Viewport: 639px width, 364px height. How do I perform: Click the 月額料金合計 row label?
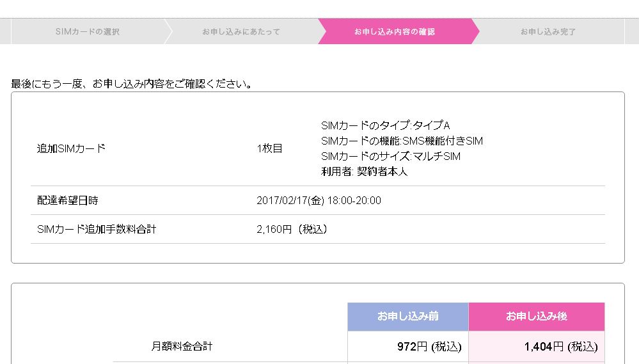coord(182,347)
